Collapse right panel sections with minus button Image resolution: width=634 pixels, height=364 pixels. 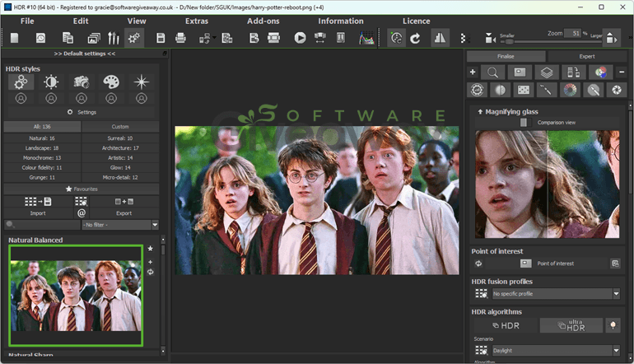pos(622,72)
